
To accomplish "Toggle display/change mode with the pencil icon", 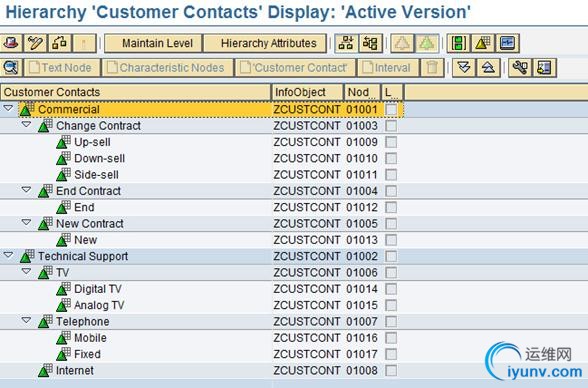I will pos(36,43).
